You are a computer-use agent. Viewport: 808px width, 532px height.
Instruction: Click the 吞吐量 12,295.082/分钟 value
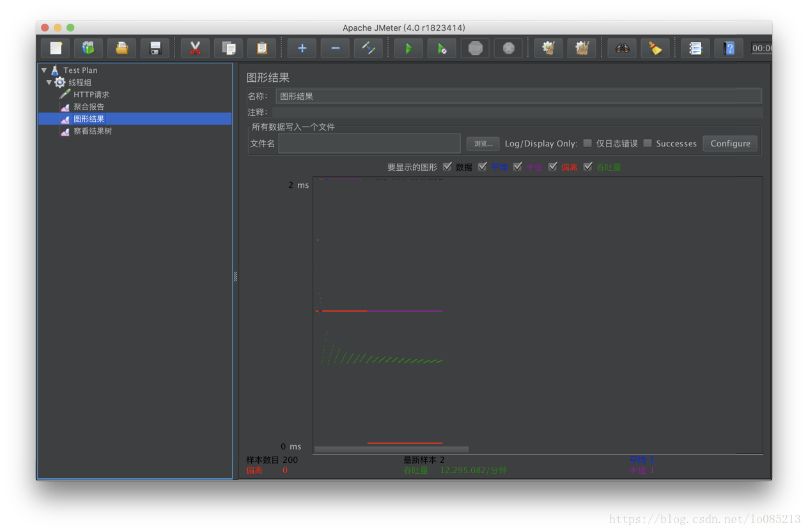[x=473, y=471]
